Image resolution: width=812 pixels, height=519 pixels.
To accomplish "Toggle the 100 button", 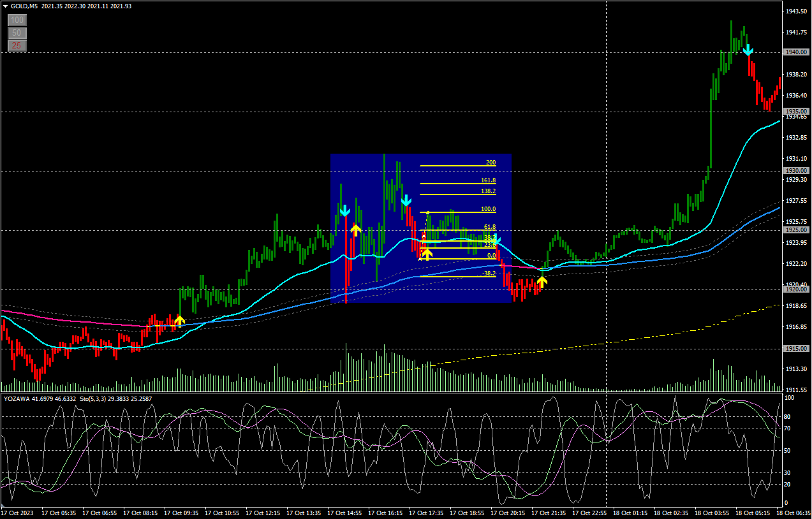I will 17,20.
